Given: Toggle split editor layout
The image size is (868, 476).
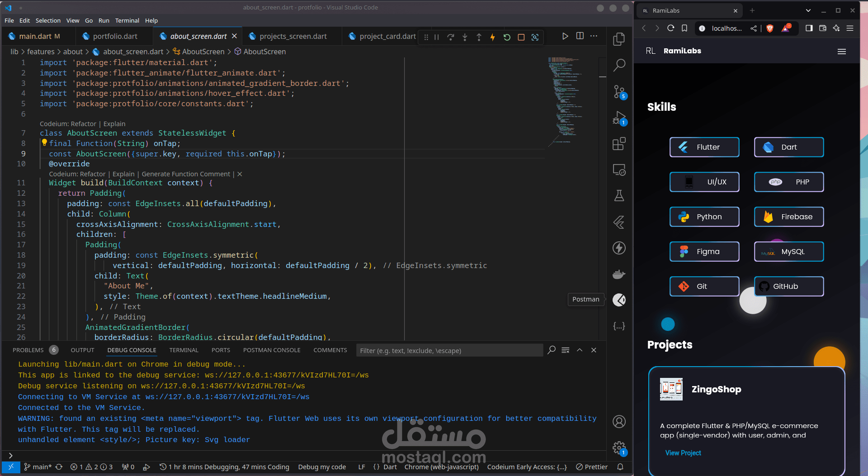Looking at the screenshot, I should (x=580, y=36).
